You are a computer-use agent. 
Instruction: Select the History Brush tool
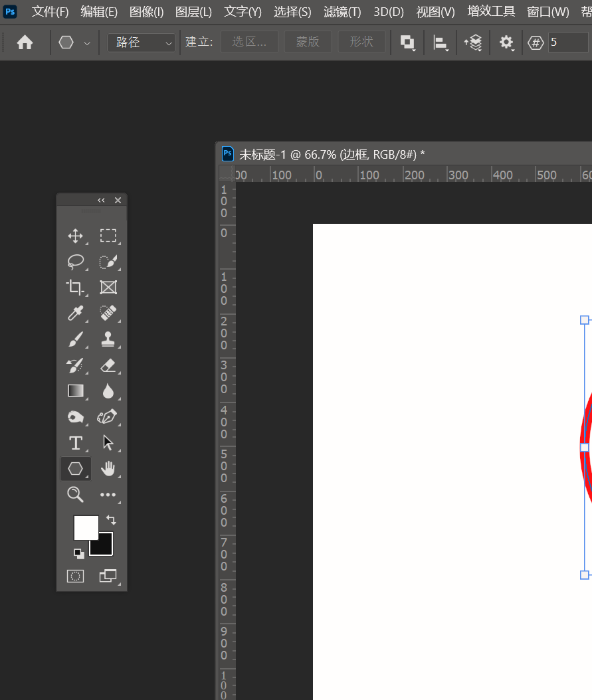click(76, 365)
